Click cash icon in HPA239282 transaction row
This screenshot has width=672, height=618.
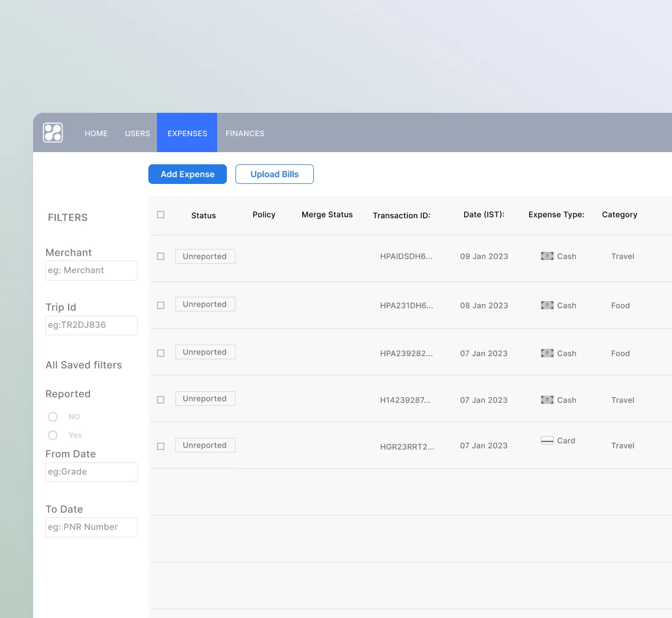point(547,353)
